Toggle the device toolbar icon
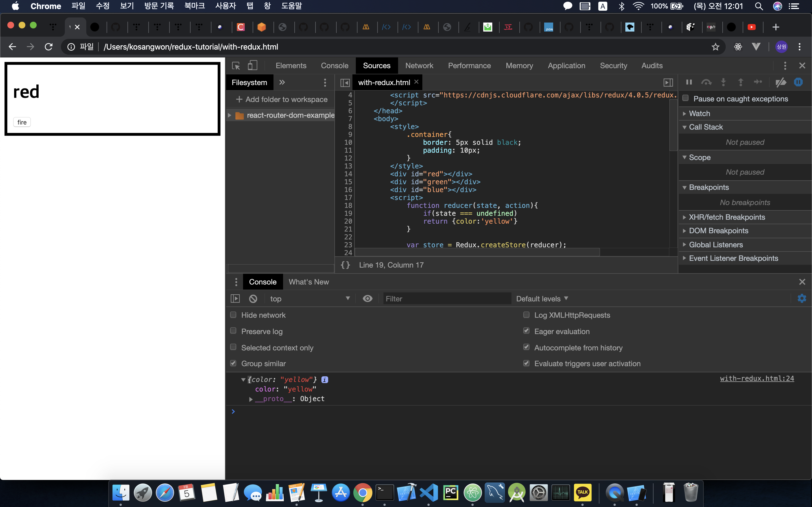The width and height of the screenshot is (812, 507). click(x=252, y=66)
